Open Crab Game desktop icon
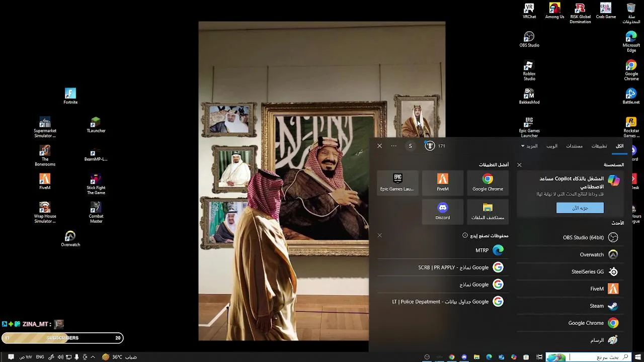Image resolution: width=644 pixels, height=362 pixels. pos(606,11)
